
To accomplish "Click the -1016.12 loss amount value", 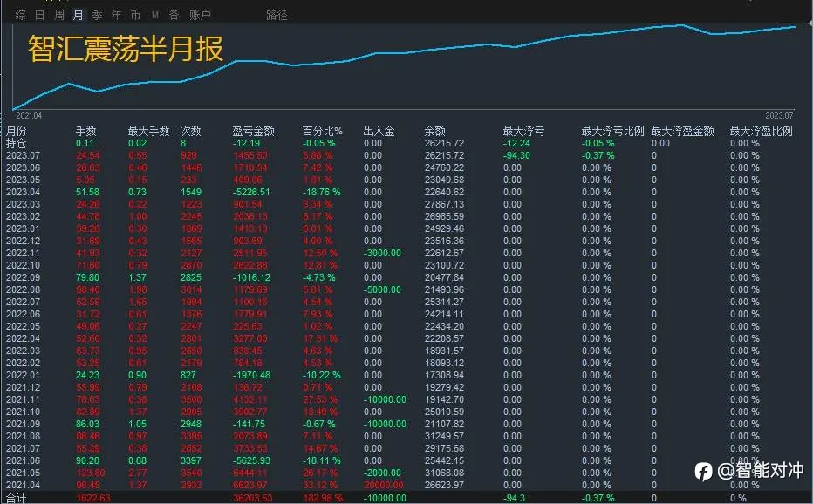I will tap(251, 277).
